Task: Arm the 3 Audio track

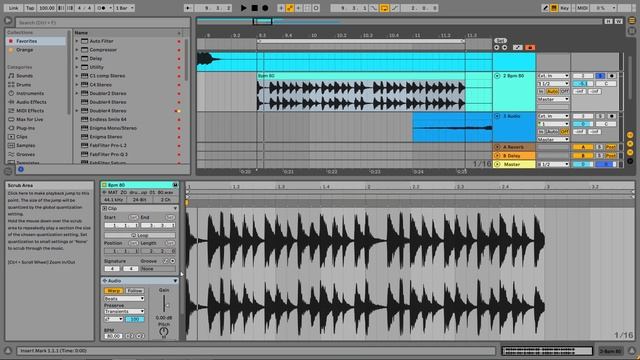Action: tap(611, 116)
